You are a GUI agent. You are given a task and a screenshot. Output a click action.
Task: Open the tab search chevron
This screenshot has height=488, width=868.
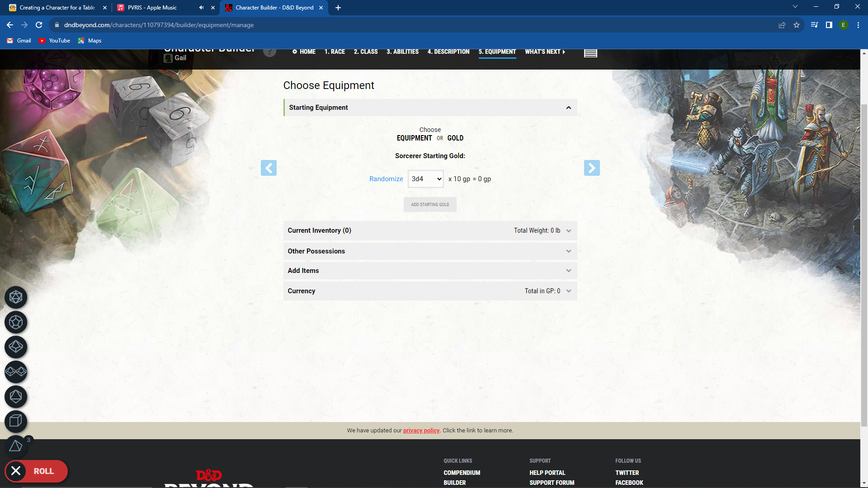[x=795, y=6]
